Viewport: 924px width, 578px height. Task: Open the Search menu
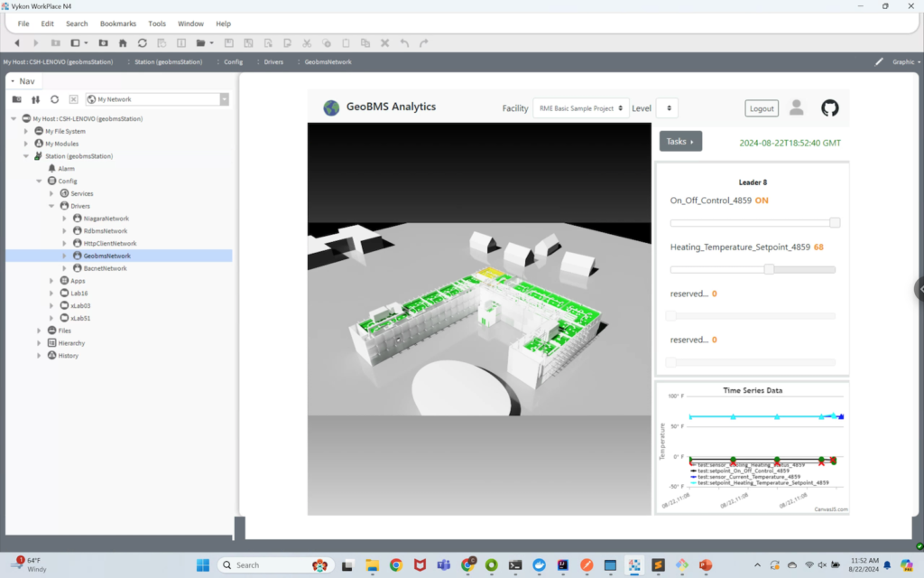tap(77, 23)
